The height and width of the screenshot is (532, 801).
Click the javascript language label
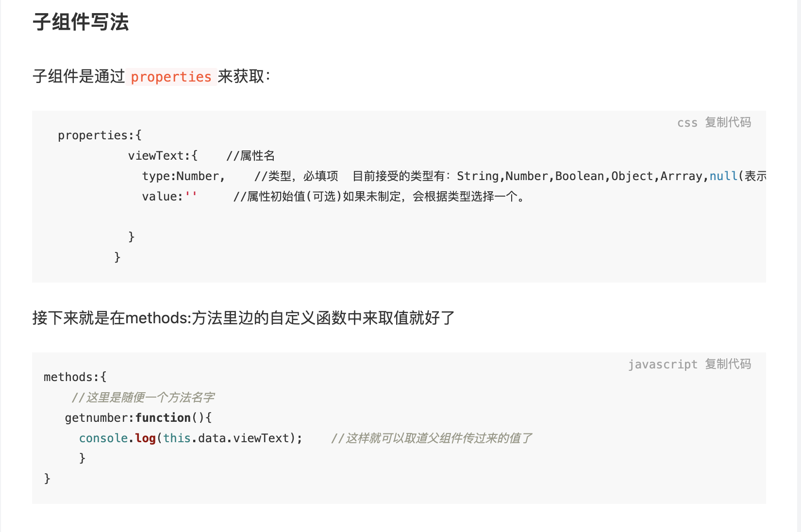[663, 365]
